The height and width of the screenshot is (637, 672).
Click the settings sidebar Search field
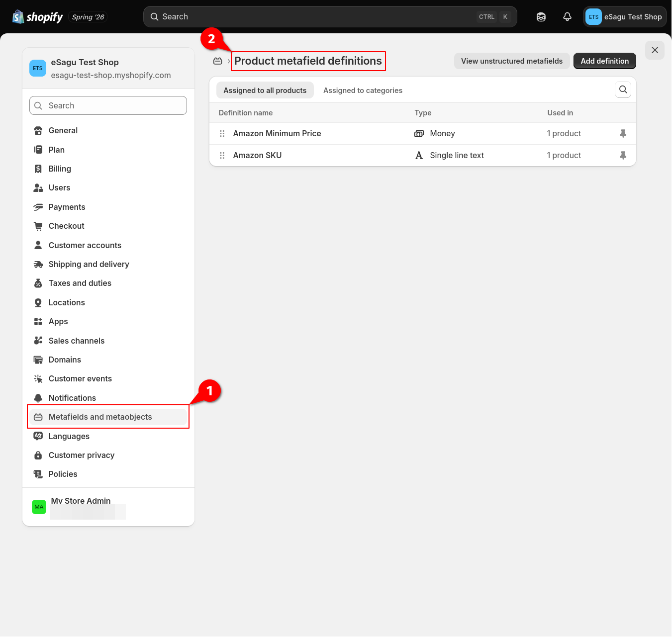(108, 105)
